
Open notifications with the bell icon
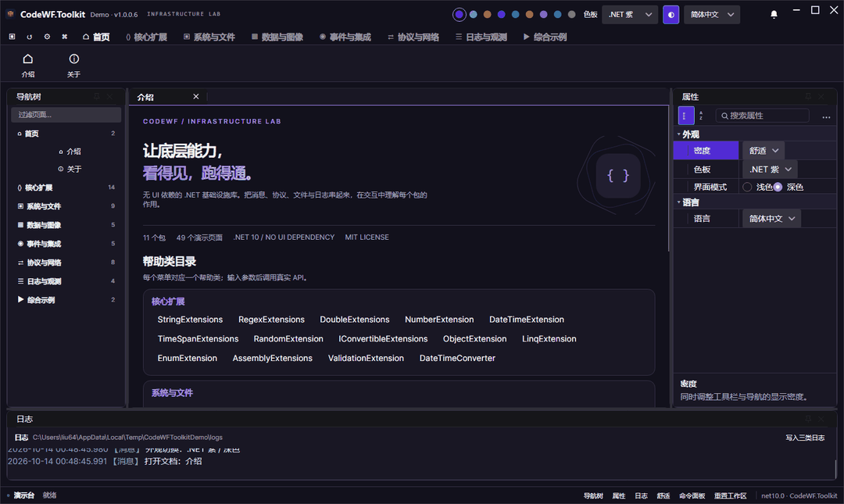(774, 15)
